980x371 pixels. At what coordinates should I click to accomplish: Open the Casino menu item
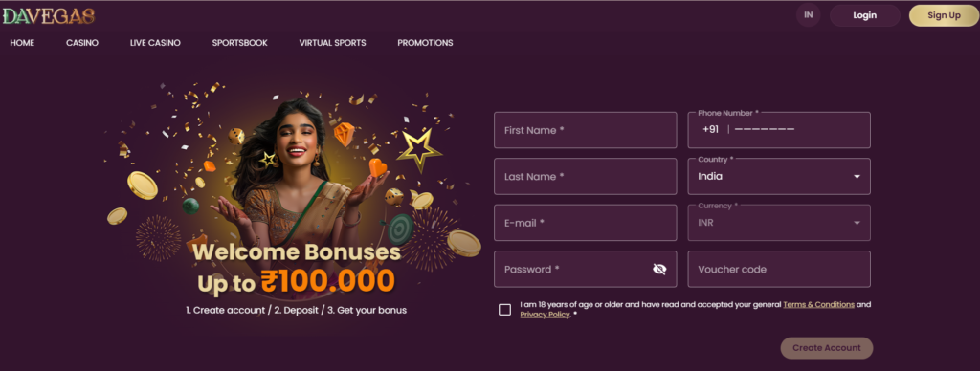82,43
